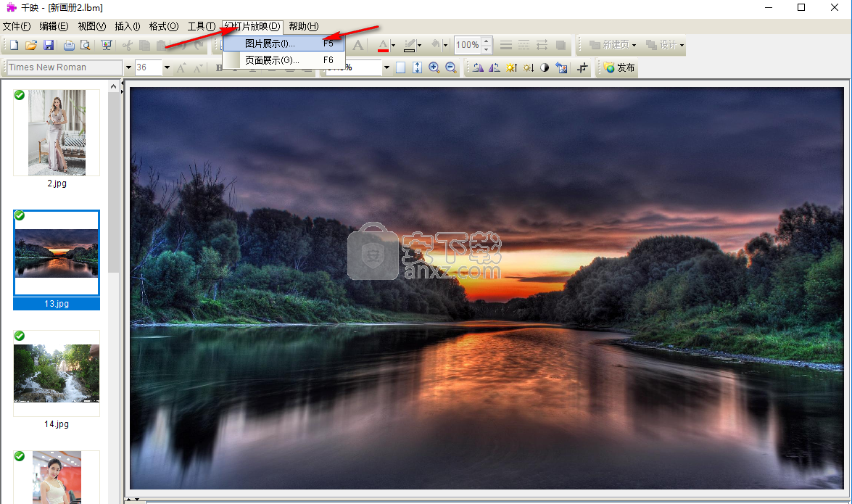The image size is (852, 504).
Task: Toggle the green checkmark on 2.jpg
Action: point(20,95)
